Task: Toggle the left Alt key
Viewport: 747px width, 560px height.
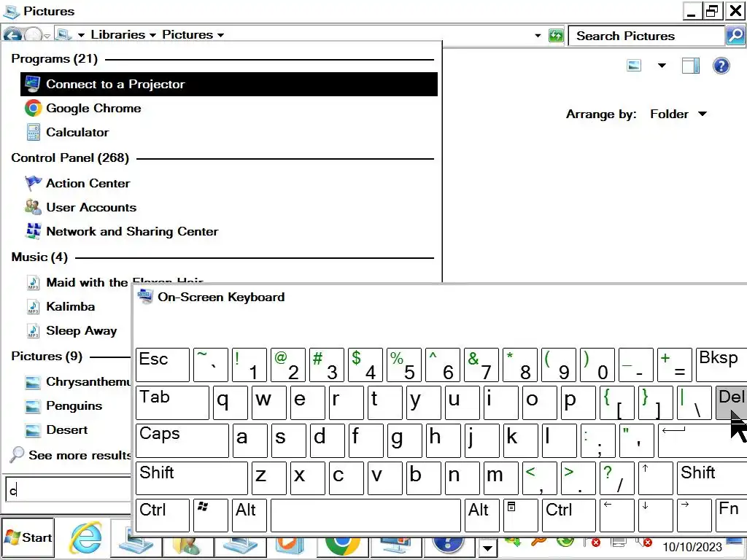Action: (x=249, y=516)
